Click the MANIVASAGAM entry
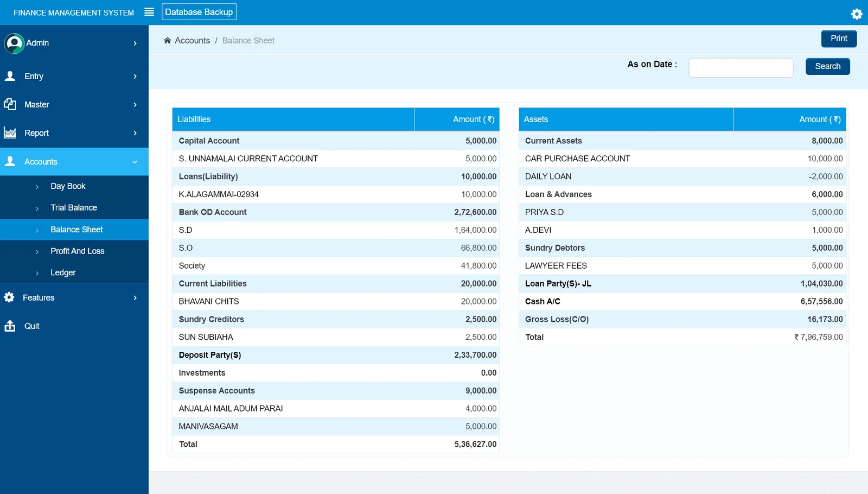The height and width of the screenshot is (494, 868). pos(208,427)
